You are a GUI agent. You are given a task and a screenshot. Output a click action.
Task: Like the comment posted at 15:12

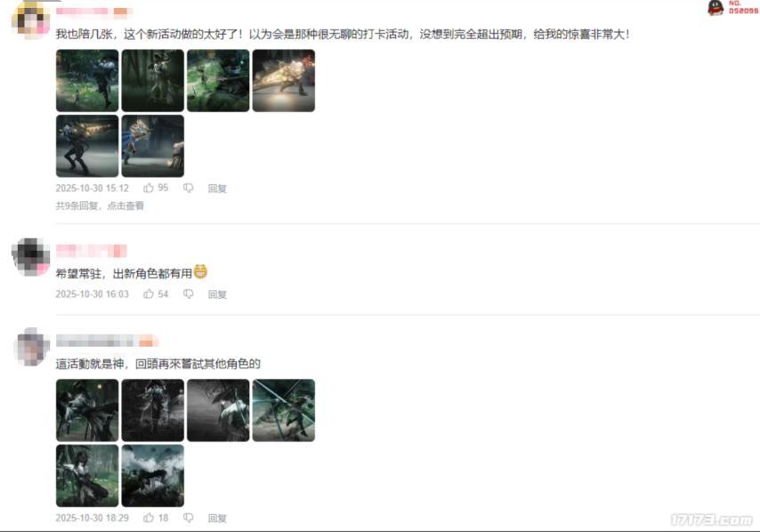tap(149, 188)
